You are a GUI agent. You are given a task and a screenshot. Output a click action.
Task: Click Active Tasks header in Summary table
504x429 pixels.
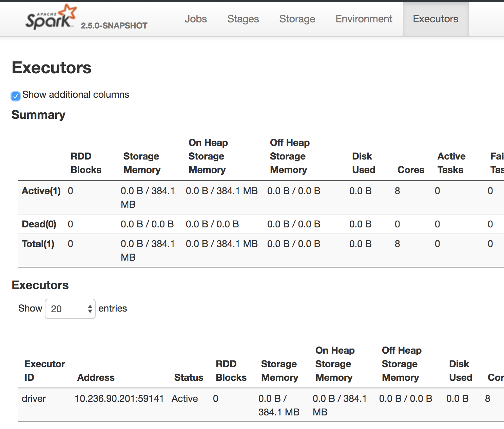click(451, 163)
